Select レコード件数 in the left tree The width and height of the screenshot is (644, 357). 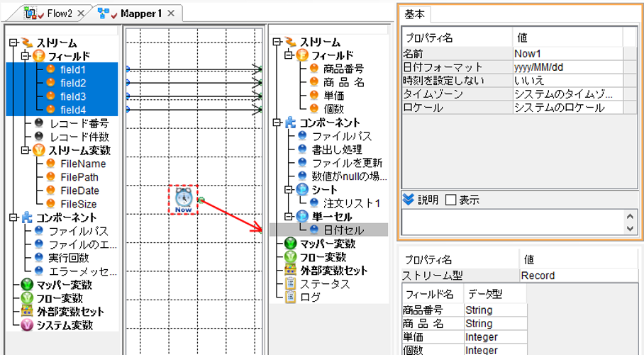point(79,137)
